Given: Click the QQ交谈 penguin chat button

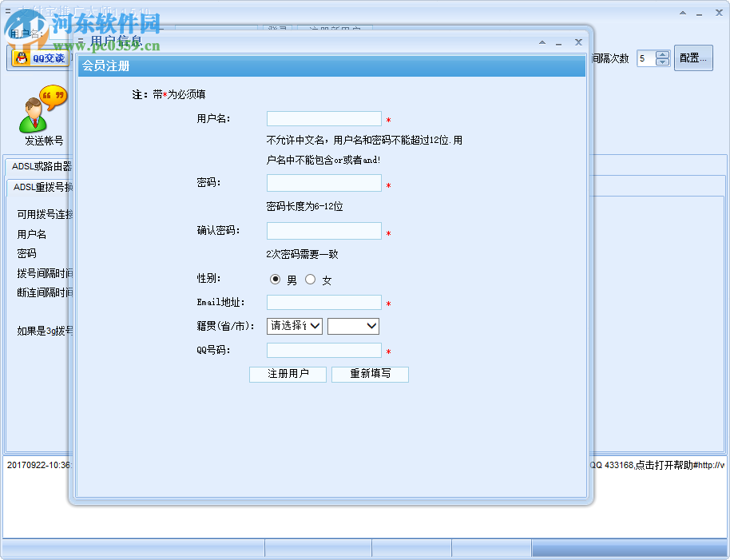Looking at the screenshot, I should point(41,58).
